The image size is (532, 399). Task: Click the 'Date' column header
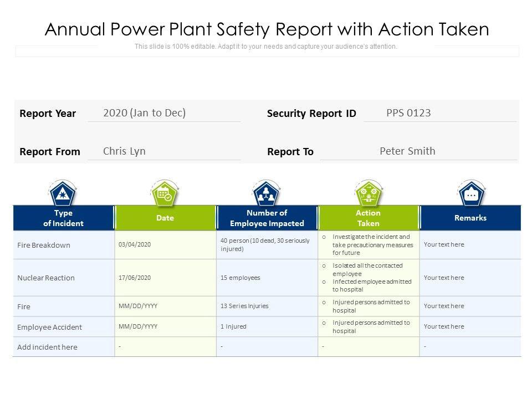click(165, 218)
